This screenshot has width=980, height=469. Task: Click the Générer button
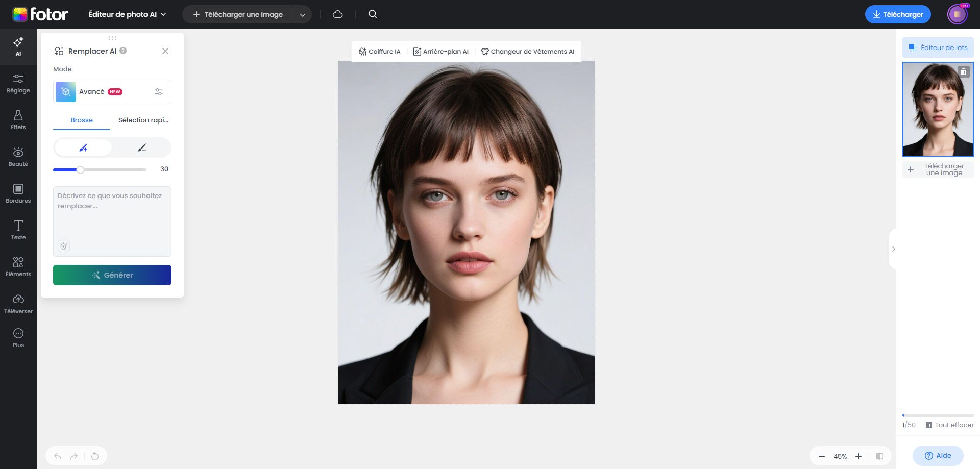point(112,275)
